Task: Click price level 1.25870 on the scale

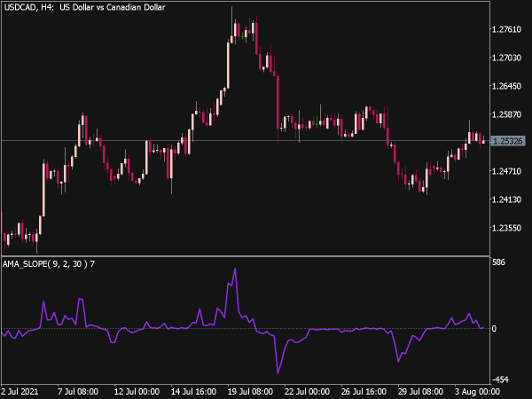Action: [506, 114]
